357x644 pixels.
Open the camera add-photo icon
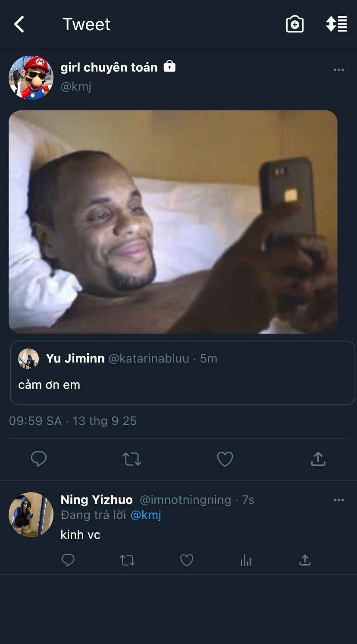pos(295,24)
